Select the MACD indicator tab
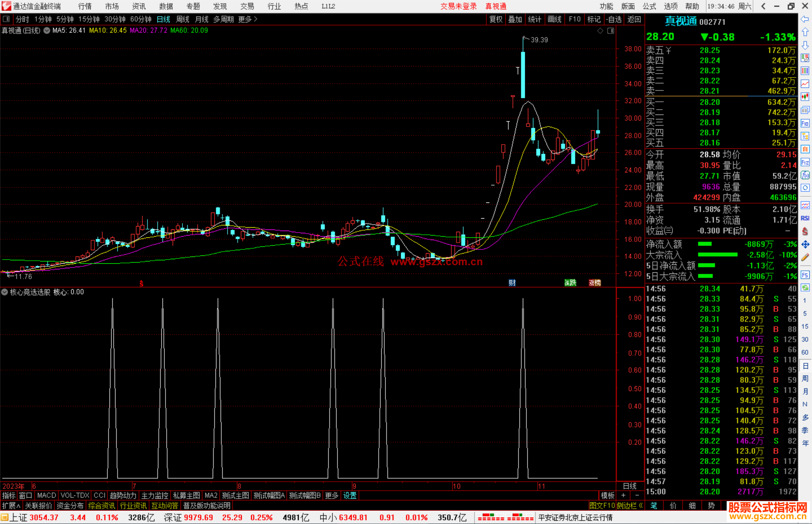 tap(46, 495)
